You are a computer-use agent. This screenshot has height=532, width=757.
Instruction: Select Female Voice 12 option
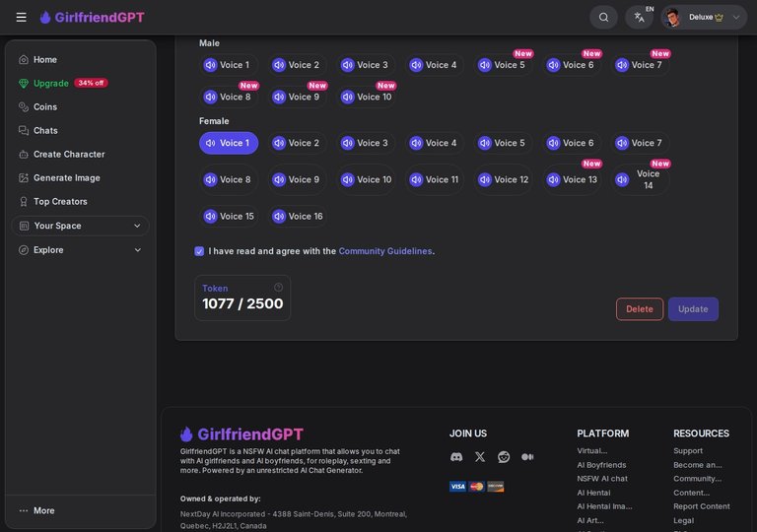click(x=503, y=180)
